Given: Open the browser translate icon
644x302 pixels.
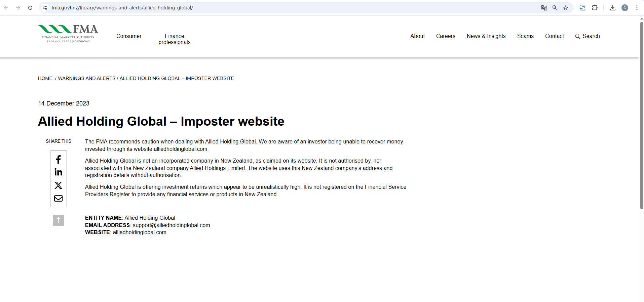Looking at the screenshot, I should click(544, 8).
